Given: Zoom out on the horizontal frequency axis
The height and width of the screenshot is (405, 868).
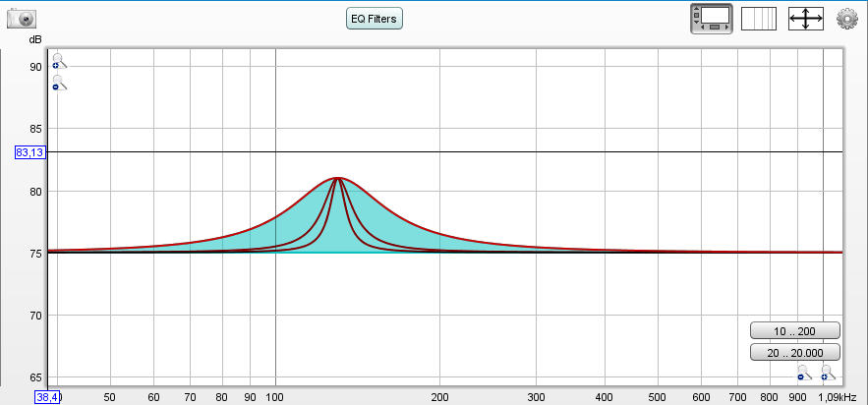Looking at the screenshot, I should click(805, 373).
